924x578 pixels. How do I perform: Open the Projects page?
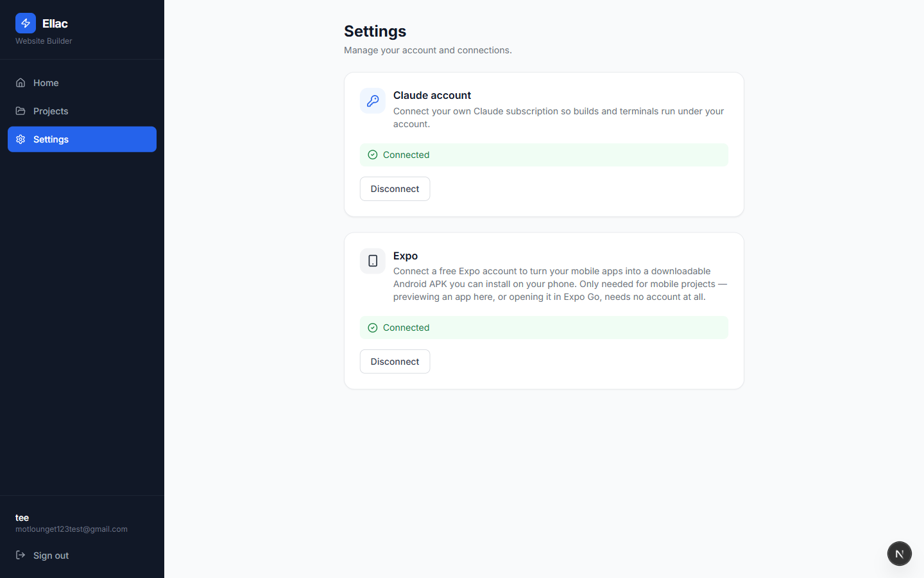[82, 111]
